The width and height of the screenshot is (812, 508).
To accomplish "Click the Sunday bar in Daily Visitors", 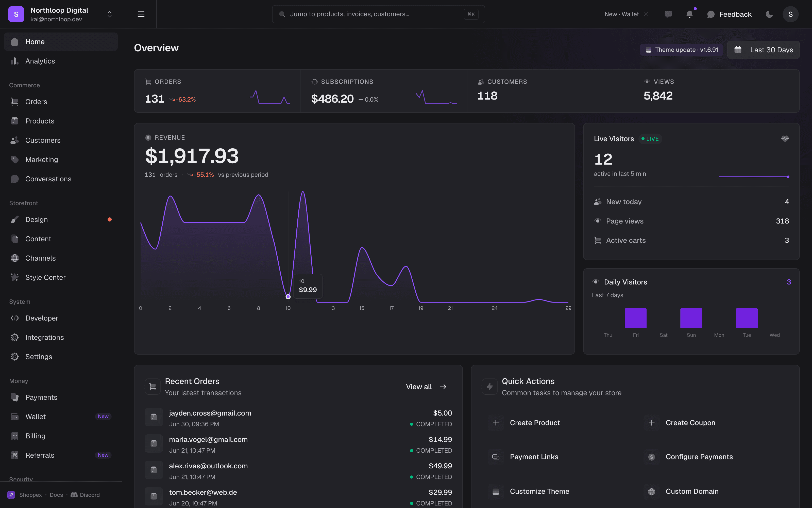I will pos(691,318).
